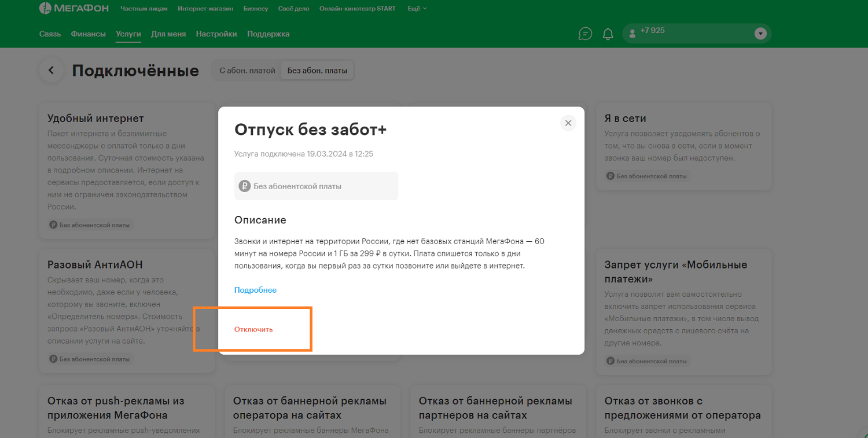This screenshot has height=438, width=868.
Task: Select the Без абон. платы filter
Action: click(x=317, y=71)
